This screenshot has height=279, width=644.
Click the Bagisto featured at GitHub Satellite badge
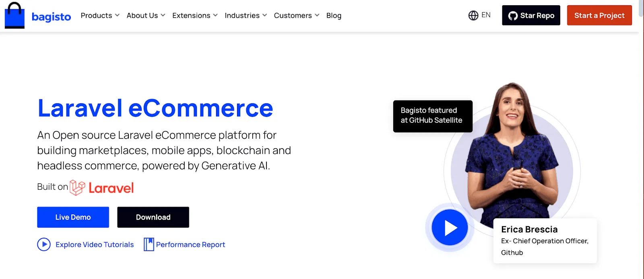(433, 116)
